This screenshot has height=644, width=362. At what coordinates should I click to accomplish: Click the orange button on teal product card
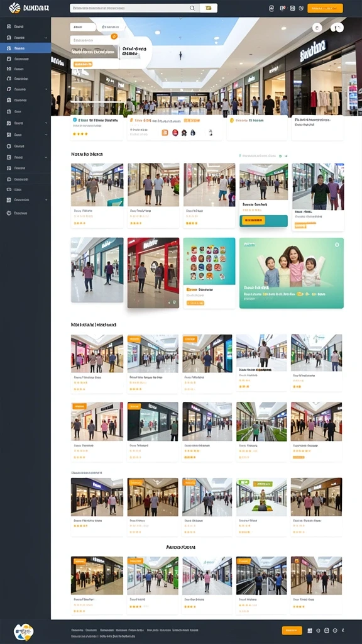pyautogui.click(x=253, y=220)
